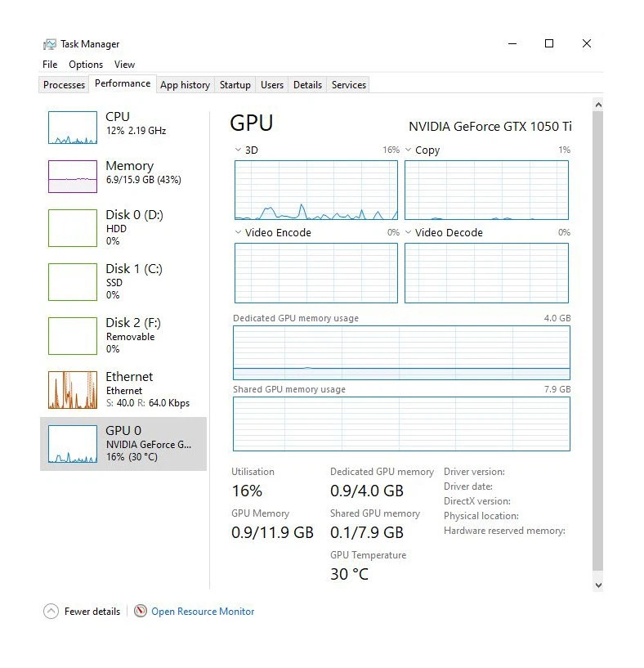Click the Fewer details arrow icon
644x668 pixels.
tap(51, 612)
